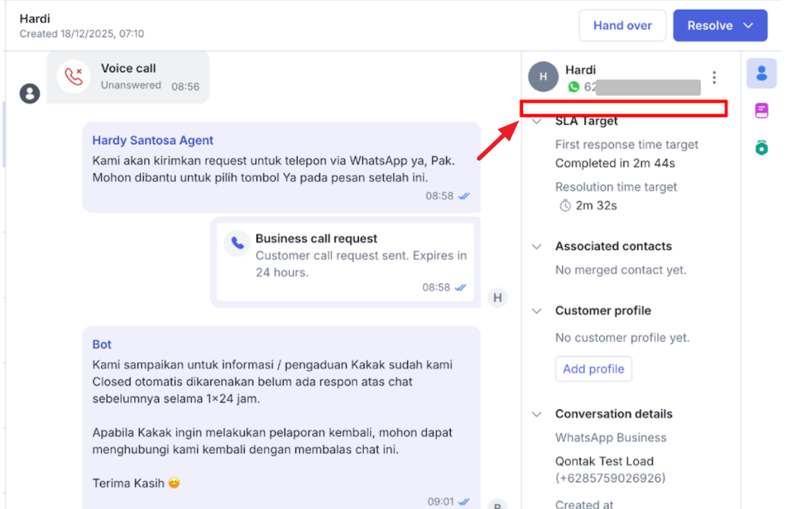
Task: Click the Hardy Santosa Agent sender name
Action: (x=153, y=141)
